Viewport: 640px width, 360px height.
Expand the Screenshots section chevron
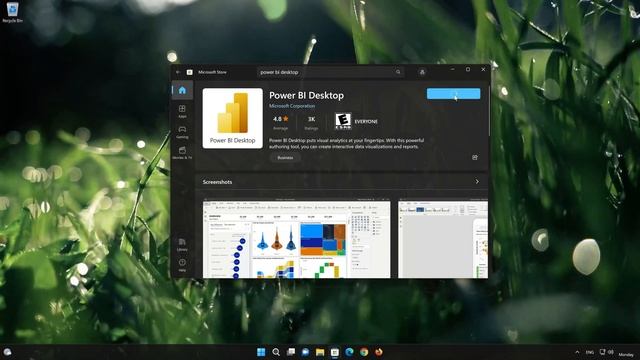click(477, 182)
